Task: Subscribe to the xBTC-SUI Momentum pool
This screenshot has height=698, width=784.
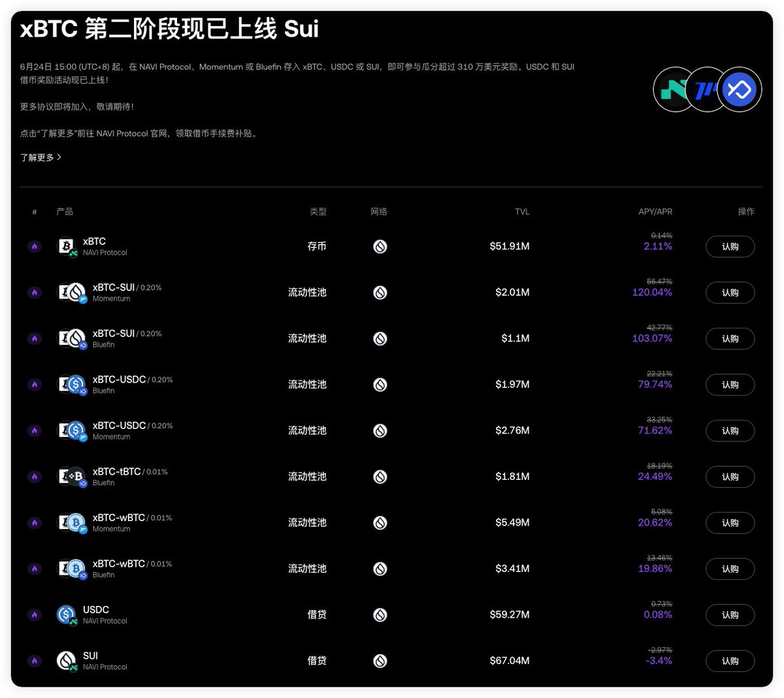Action: (730, 293)
